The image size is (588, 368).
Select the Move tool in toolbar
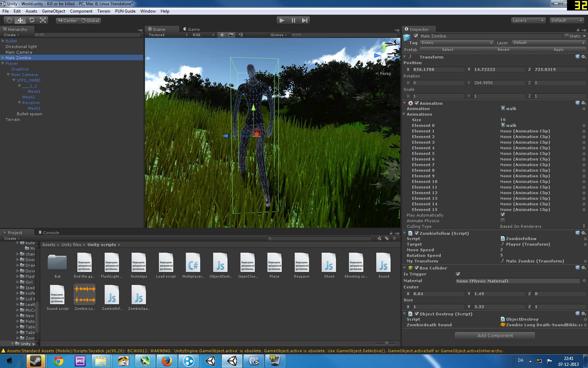pos(20,20)
